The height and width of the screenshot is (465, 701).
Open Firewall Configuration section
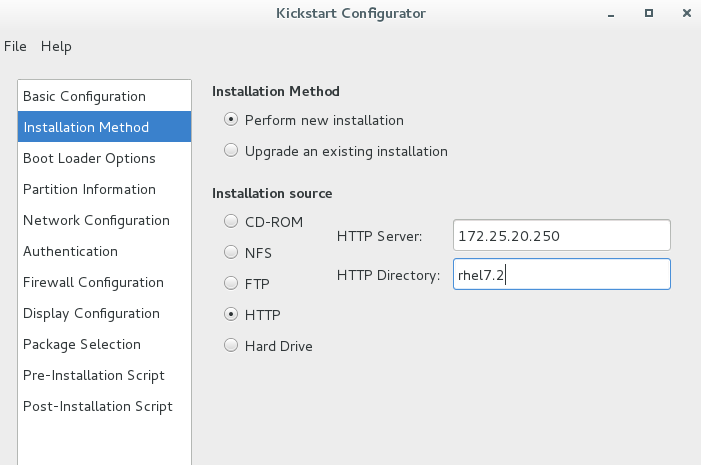pos(104,282)
